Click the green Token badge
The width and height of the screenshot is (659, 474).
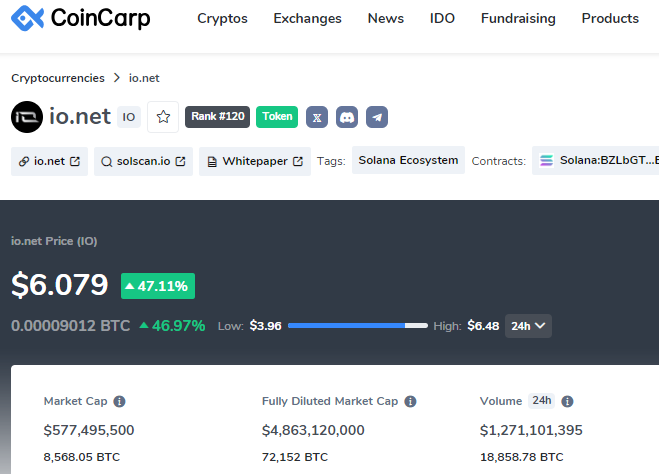point(277,117)
